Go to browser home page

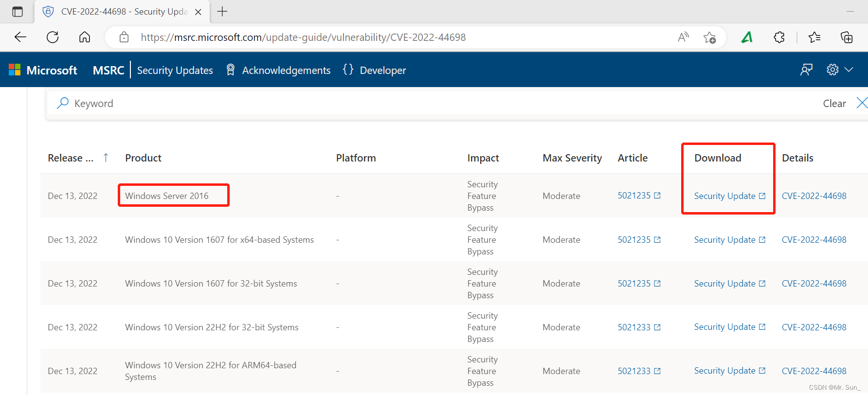[x=85, y=37]
